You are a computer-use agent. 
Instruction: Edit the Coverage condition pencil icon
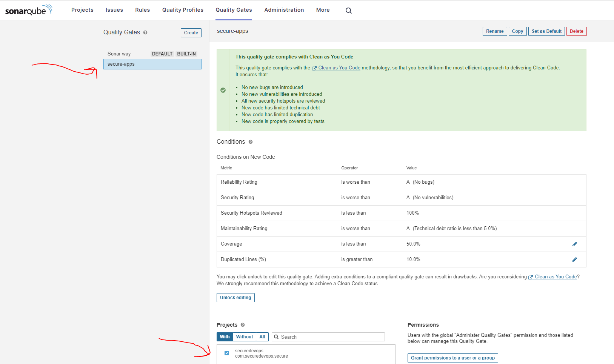tap(574, 244)
